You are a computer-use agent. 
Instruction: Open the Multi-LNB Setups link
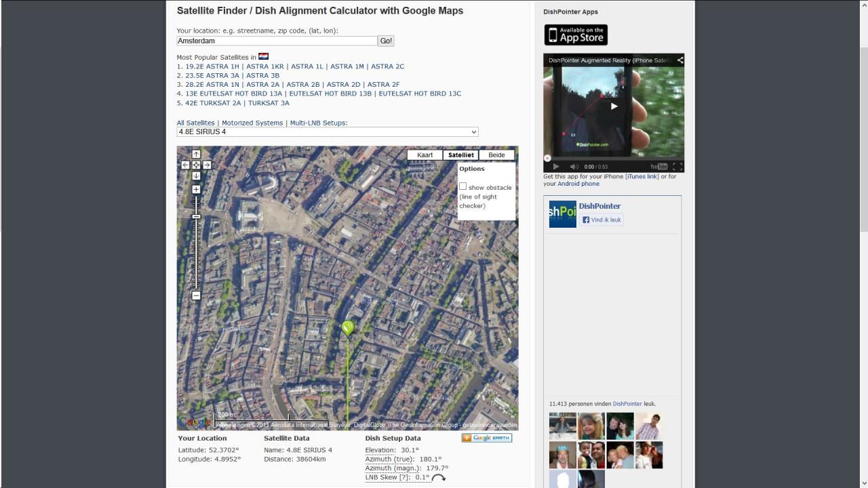click(x=319, y=123)
